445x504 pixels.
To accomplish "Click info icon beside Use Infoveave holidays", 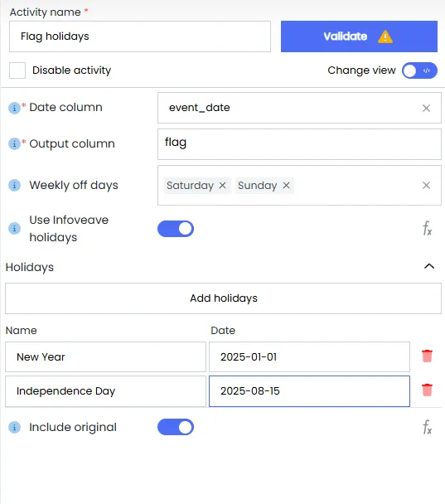I will (14, 229).
